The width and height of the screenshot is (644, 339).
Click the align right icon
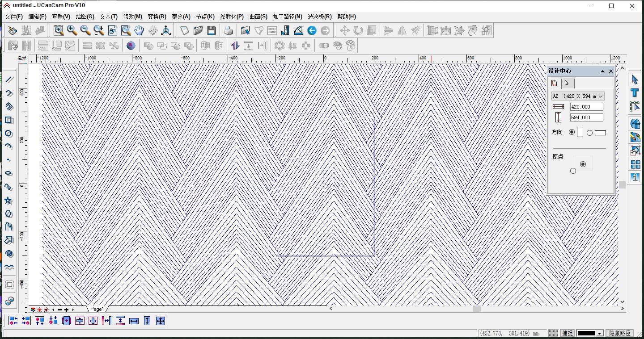pos(26,321)
